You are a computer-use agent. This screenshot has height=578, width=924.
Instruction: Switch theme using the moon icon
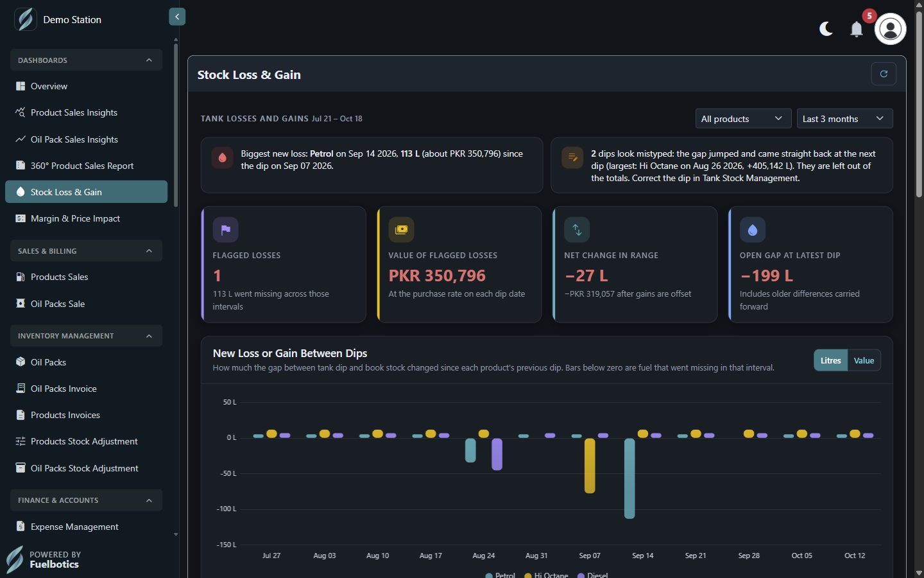826,29
